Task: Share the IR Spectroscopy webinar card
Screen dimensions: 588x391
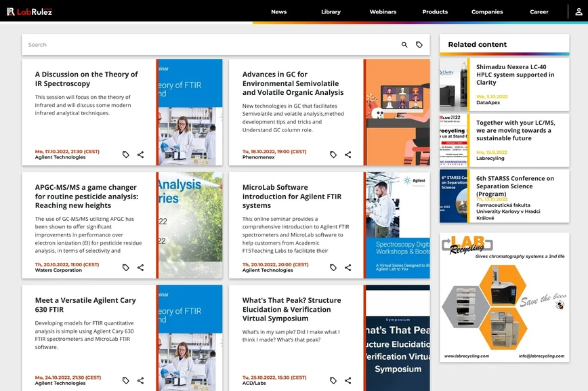Action: pos(141,155)
